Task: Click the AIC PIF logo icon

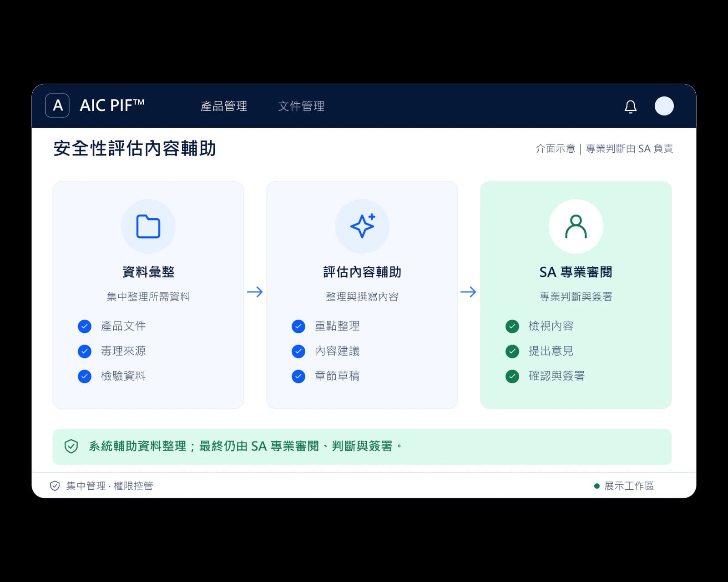Action: [x=57, y=105]
